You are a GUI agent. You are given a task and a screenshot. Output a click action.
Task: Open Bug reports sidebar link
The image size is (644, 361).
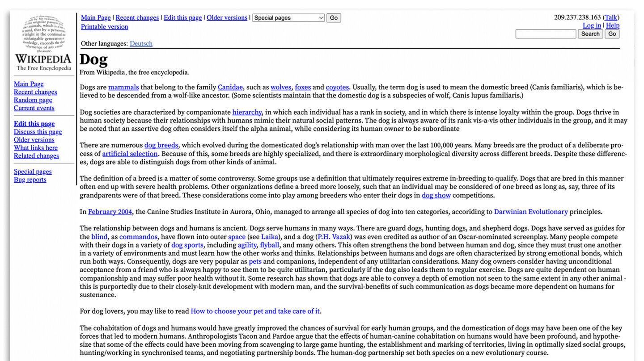click(30, 180)
